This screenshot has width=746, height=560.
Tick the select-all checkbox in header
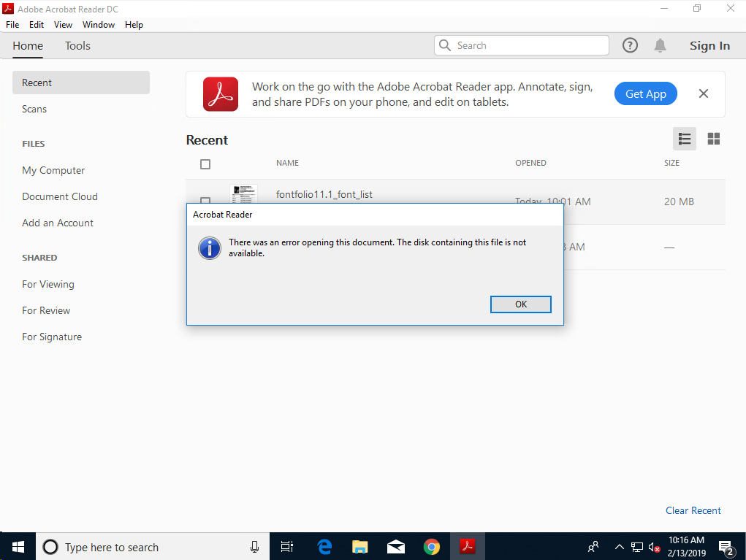[x=205, y=164]
